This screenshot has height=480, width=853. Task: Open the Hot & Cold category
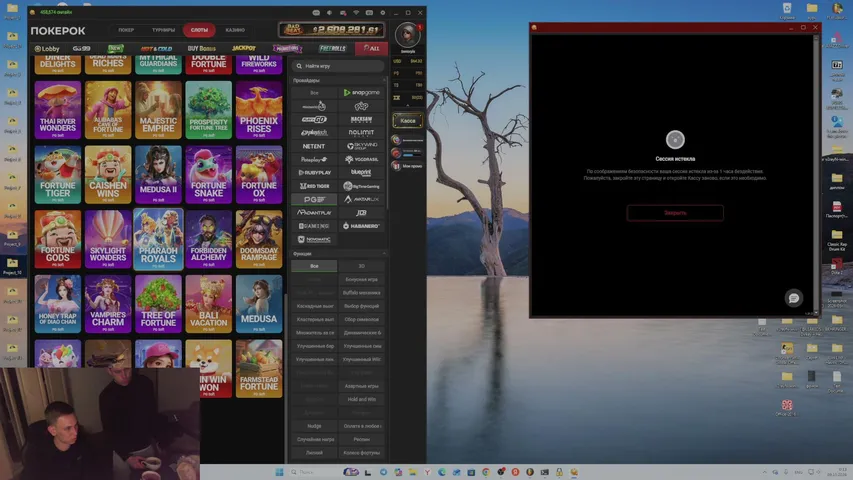pyautogui.click(x=156, y=48)
